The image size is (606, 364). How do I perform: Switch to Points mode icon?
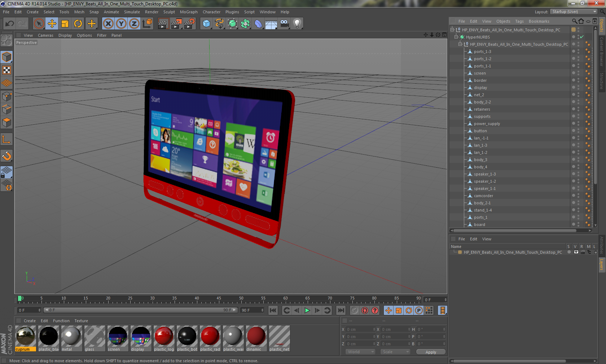click(6, 96)
